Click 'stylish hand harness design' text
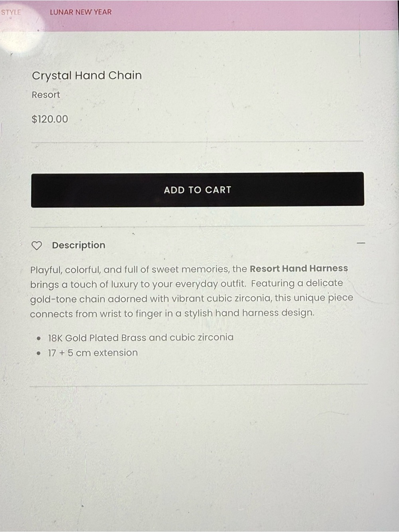The image size is (399, 532). (x=249, y=313)
